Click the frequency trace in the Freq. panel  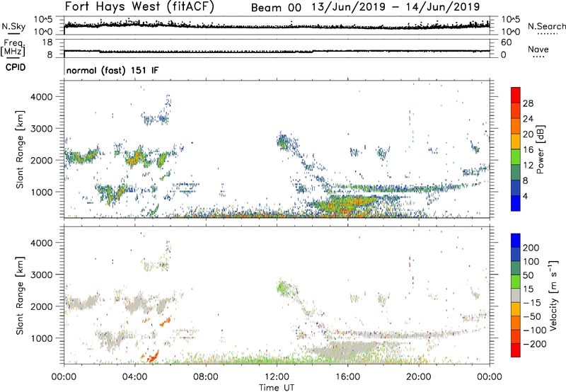[277, 51]
